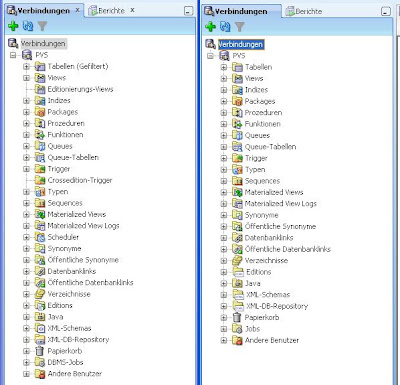
Task: Expand Trigger node in left panel
Action: pos(26,169)
